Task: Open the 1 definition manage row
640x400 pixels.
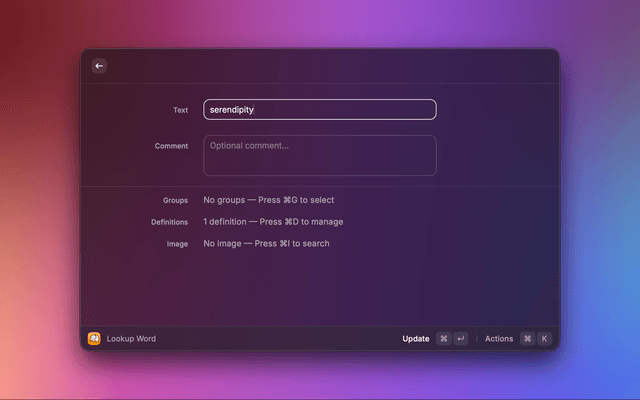Action: coord(273,222)
